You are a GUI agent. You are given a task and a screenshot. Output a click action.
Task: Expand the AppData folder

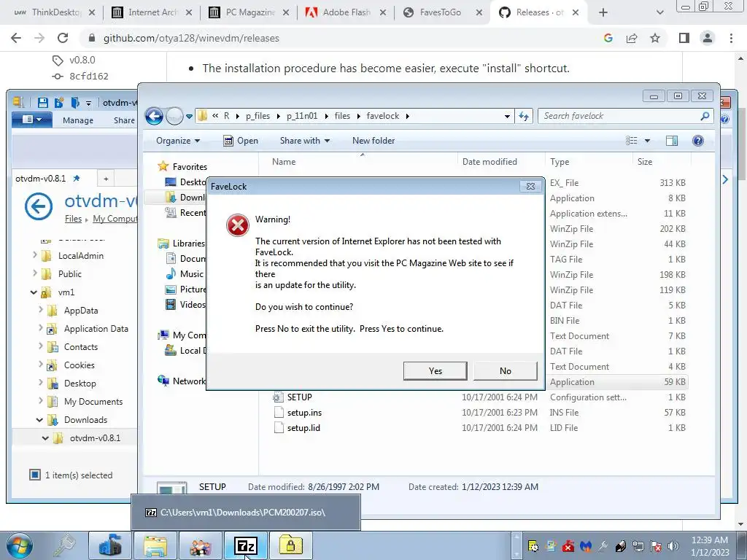coord(41,310)
